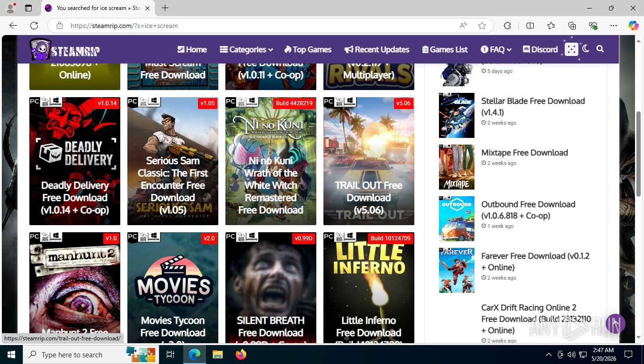
Task: Open Browser essentials heart icon
Action: 593,26
